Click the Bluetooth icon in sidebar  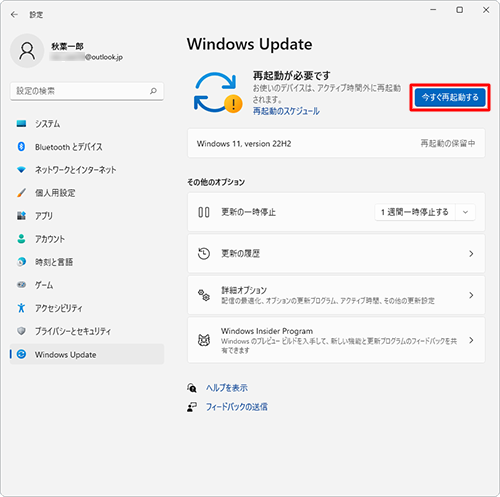click(21, 147)
